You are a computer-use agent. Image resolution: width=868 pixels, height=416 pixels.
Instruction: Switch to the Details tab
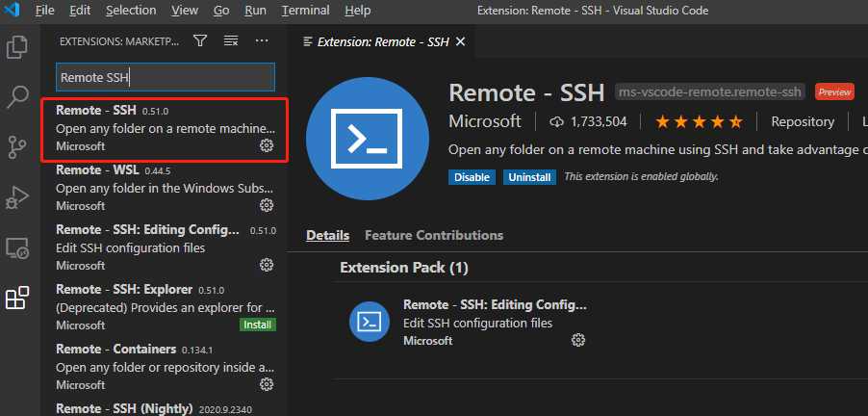pyautogui.click(x=328, y=235)
